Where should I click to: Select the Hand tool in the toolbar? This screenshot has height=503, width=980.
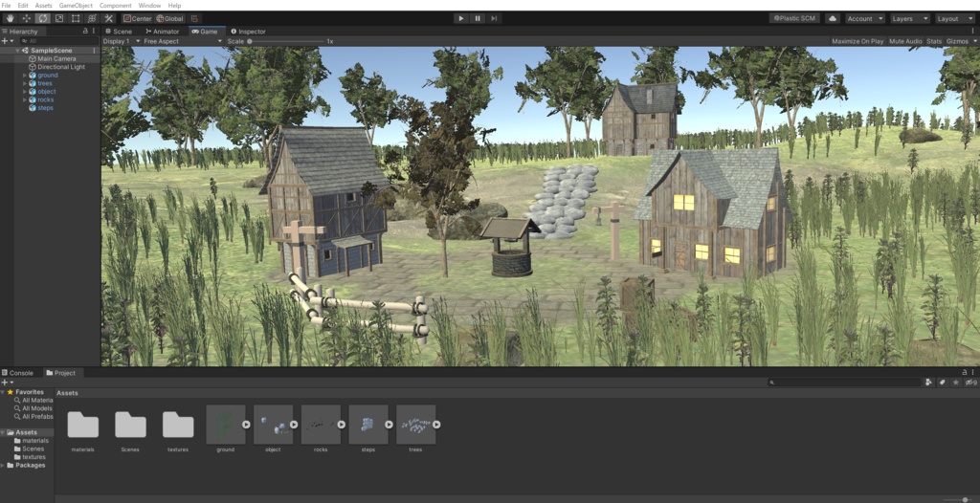11,19
